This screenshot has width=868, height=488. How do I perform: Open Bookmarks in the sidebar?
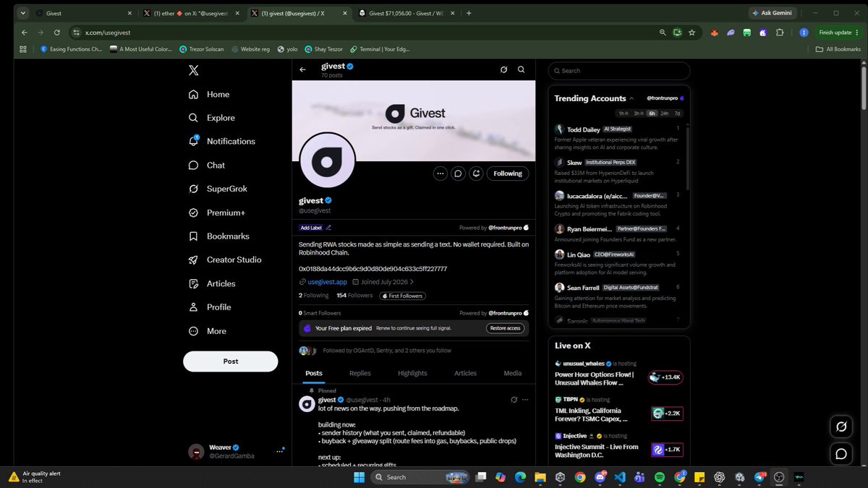point(218,236)
